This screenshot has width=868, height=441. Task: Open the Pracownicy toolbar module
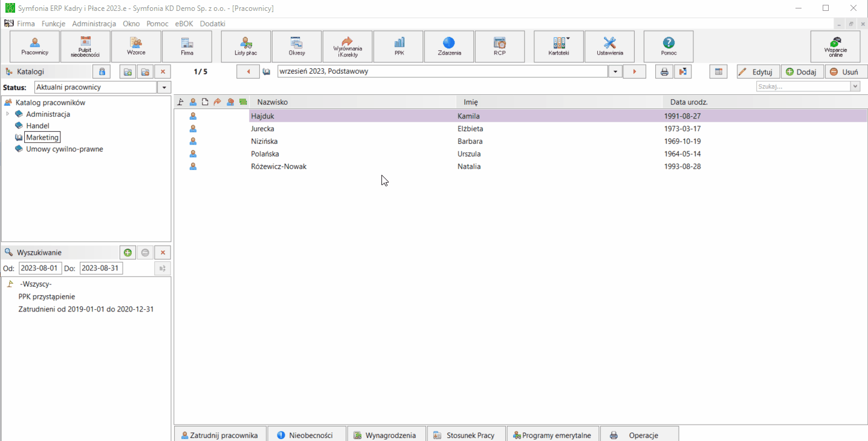point(35,47)
